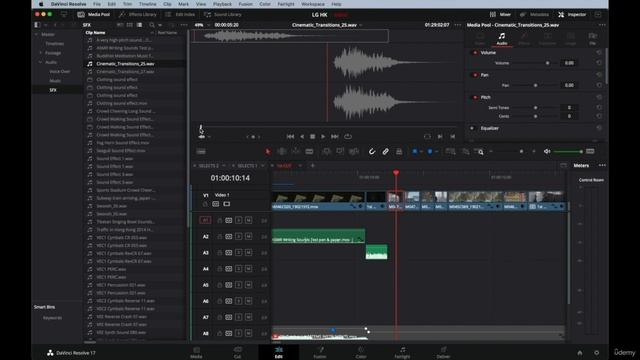Reset the Volume section with reset arrow
Image resolution: width=640 pixels, height=360 pixels.
pos(599,53)
